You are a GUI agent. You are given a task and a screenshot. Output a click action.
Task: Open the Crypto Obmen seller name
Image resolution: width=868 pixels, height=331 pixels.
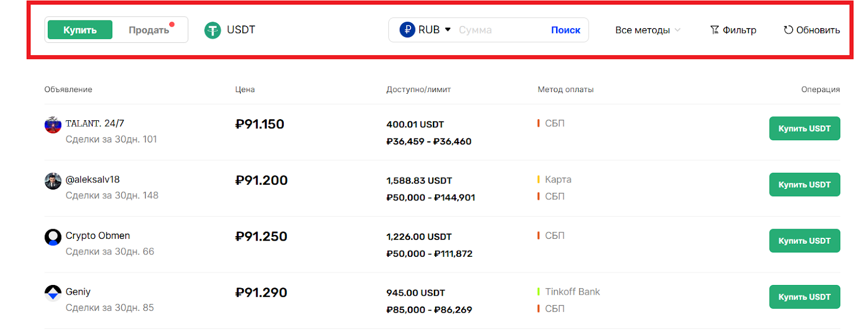click(98, 236)
